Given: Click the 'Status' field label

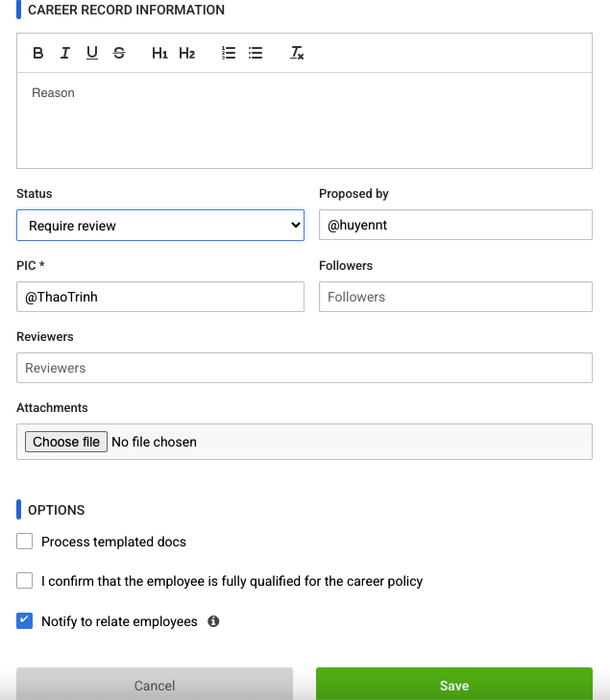Looking at the screenshot, I should tap(35, 194).
